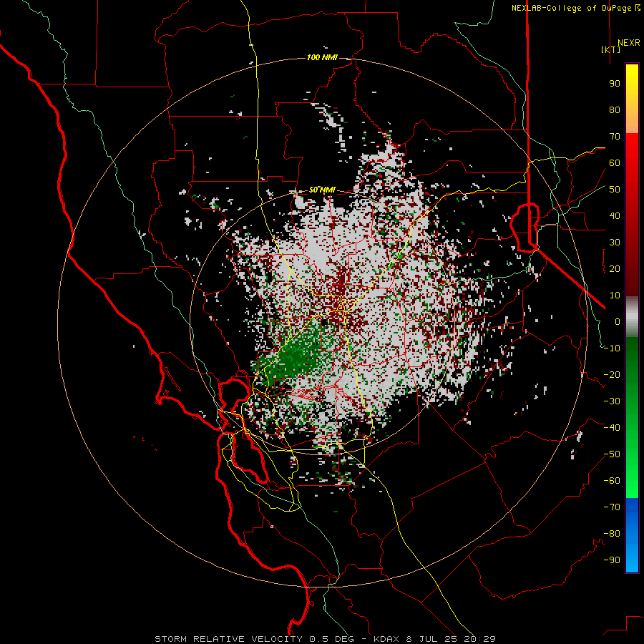The image size is (644, 644).
Task: Click the -20 knot scale value
Action: tap(612, 375)
